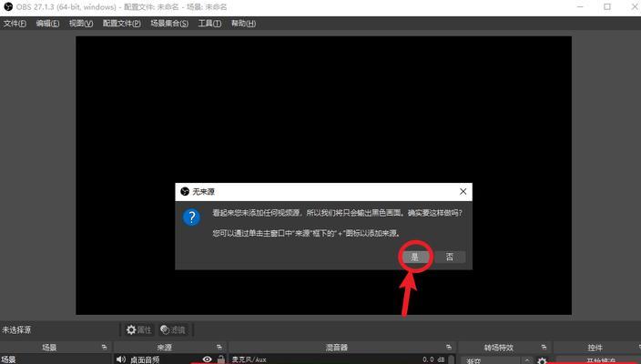This screenshot has width=641, height=364.
Task: Click the 未选择源 status label
Action: coord(16,329)
